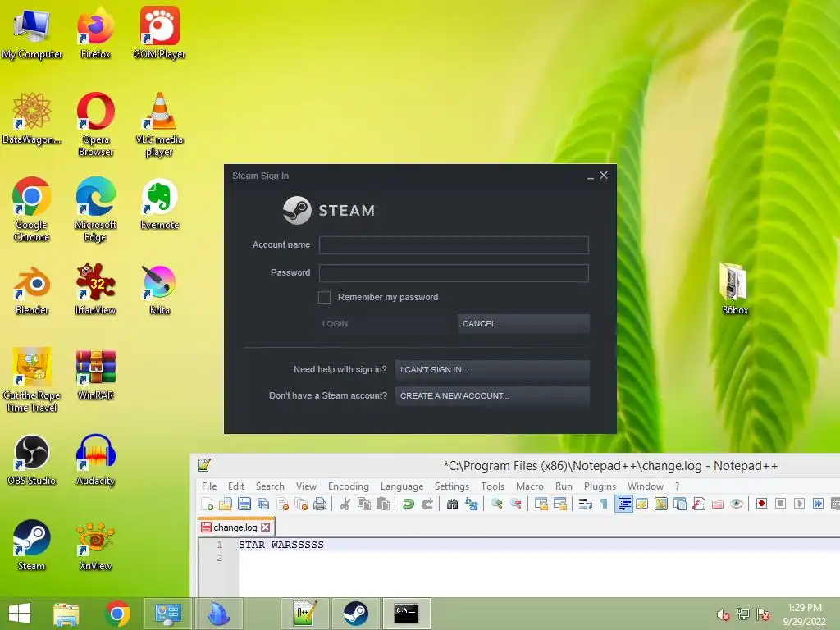Screen dimensions: 840x630
Task: Minimize the Steam Sign In window
Action: tap(591, 176)
